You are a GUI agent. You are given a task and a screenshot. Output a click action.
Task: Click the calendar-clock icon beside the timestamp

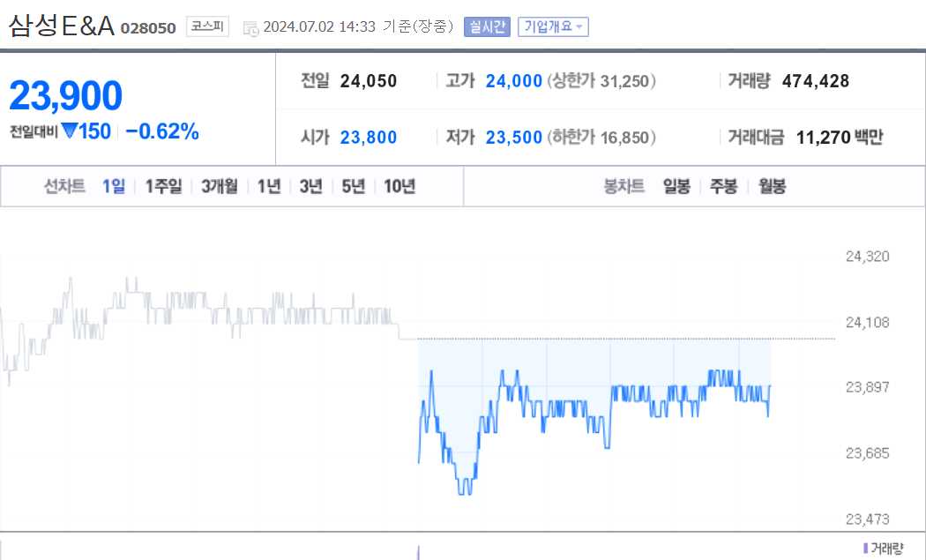(251, 27)
